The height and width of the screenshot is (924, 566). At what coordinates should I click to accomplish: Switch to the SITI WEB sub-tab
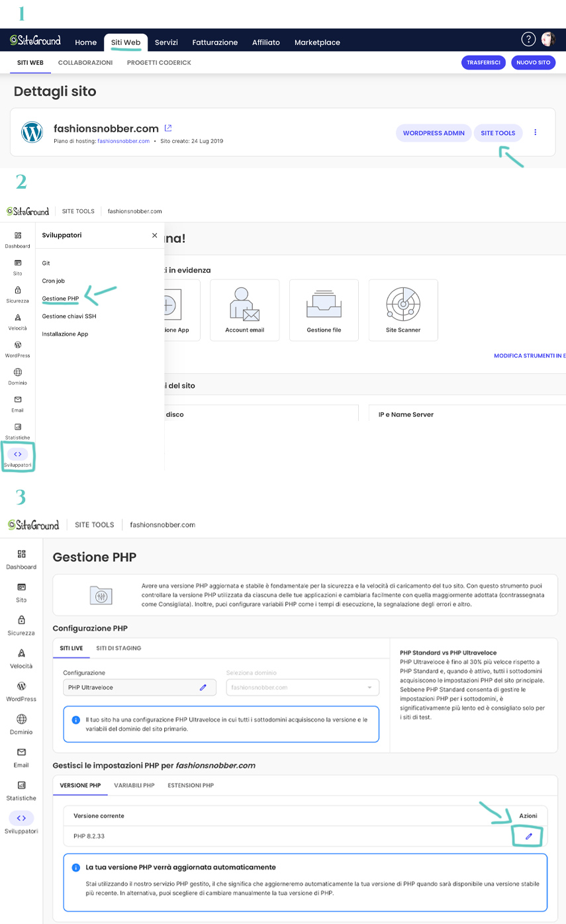pos(30,62)
